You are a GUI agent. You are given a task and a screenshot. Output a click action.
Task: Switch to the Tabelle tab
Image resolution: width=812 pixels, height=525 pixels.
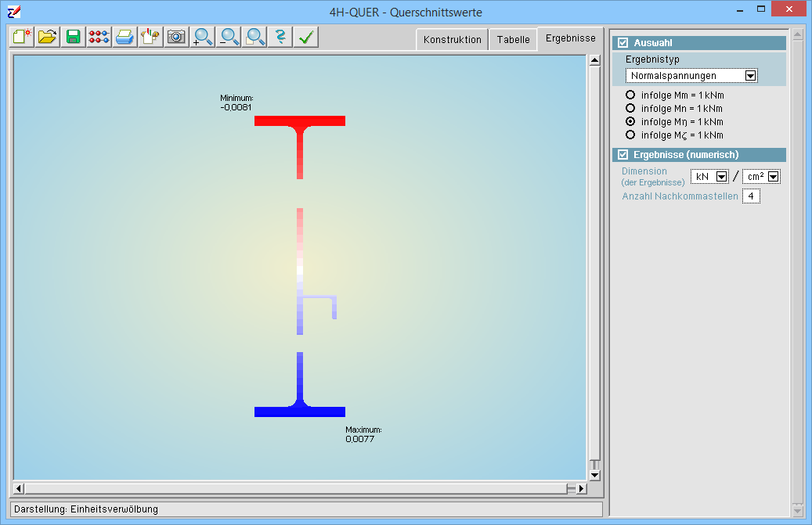[x=513, y=40]
